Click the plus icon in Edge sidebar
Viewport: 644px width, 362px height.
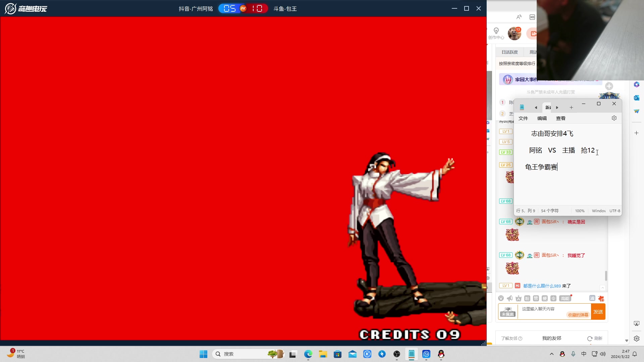637,133
